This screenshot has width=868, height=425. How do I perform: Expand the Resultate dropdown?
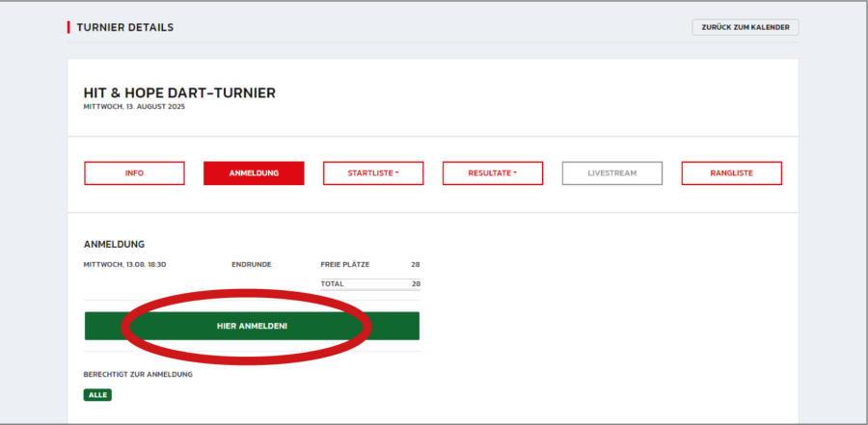click(493, 173)
